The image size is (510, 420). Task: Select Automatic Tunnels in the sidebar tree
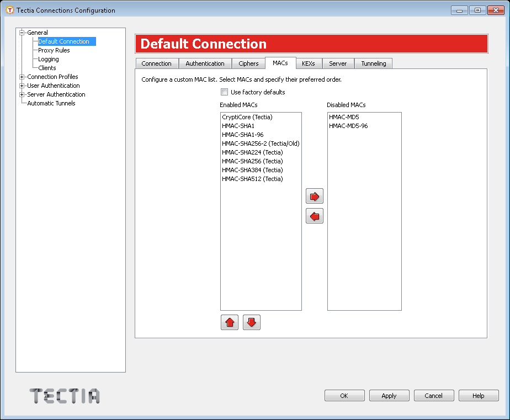[51, 103]
